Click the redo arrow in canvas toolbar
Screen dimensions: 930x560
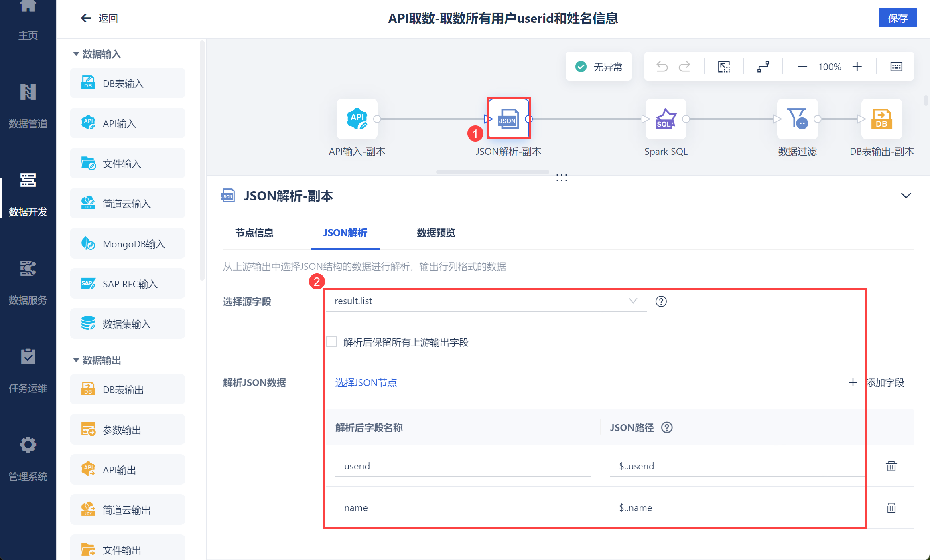coord(684,67)
